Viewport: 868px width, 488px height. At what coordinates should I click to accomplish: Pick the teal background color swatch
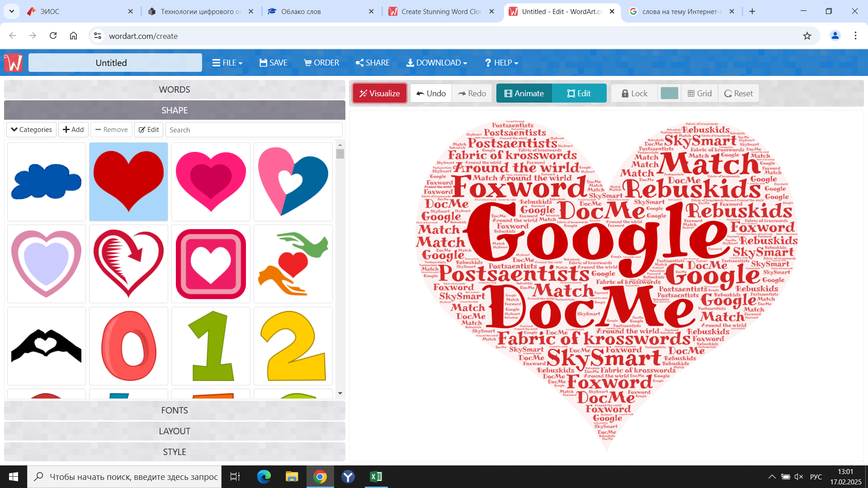click(x=669, y=94)
